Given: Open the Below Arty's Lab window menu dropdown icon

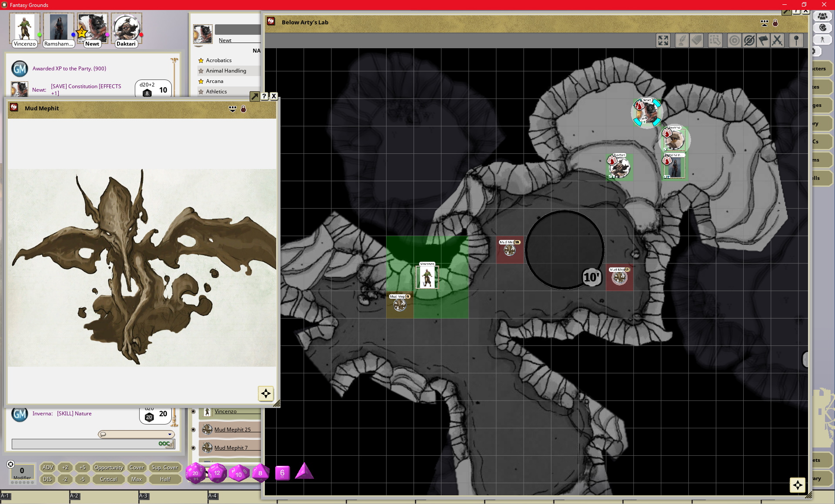Looking at the screenshot, I should tap(764, 23).
